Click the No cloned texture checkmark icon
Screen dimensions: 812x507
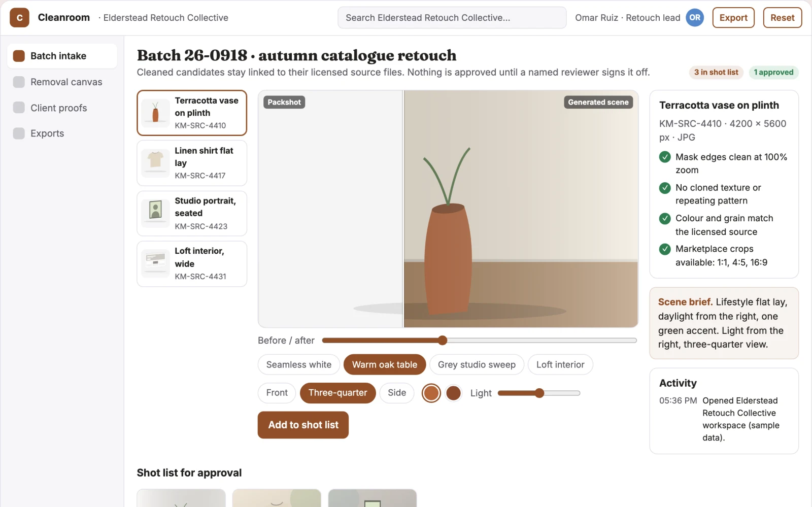coord(665,188)
